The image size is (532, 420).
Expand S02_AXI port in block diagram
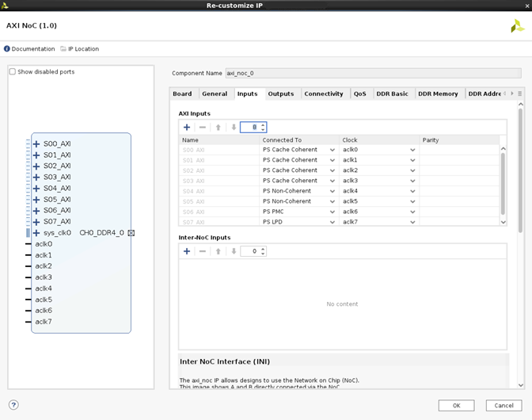pos(36,166)
